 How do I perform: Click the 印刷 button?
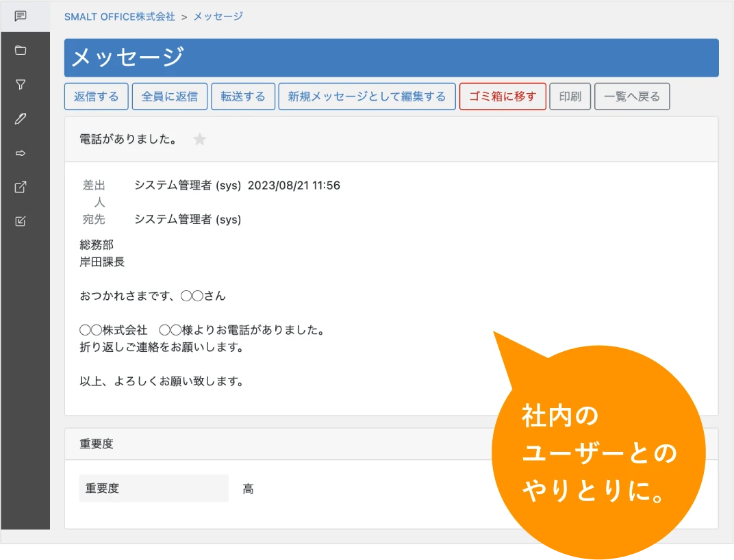570,97
